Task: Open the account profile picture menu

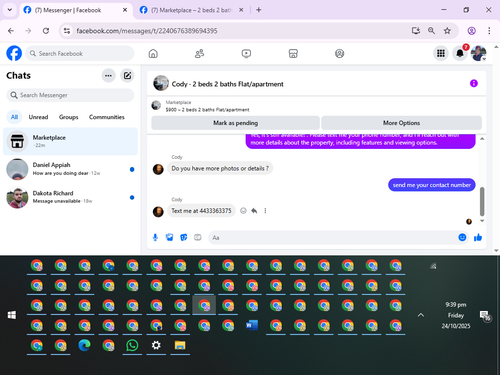Action: [479, 53]
